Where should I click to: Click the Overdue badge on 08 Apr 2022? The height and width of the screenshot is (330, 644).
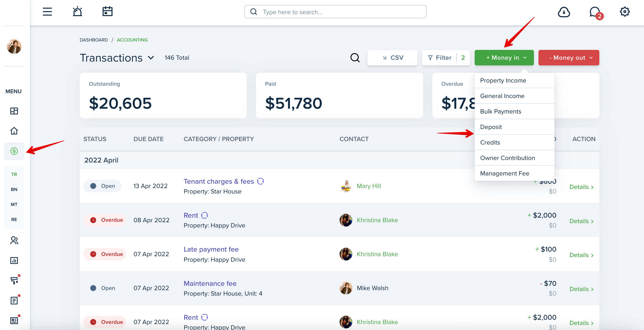(105, 220)
